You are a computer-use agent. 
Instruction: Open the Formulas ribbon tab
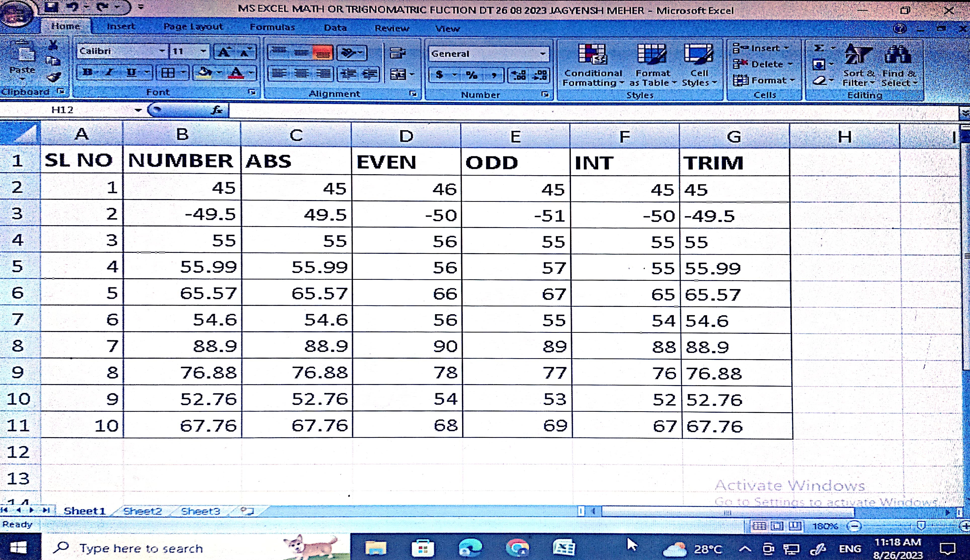coord(272,27)
